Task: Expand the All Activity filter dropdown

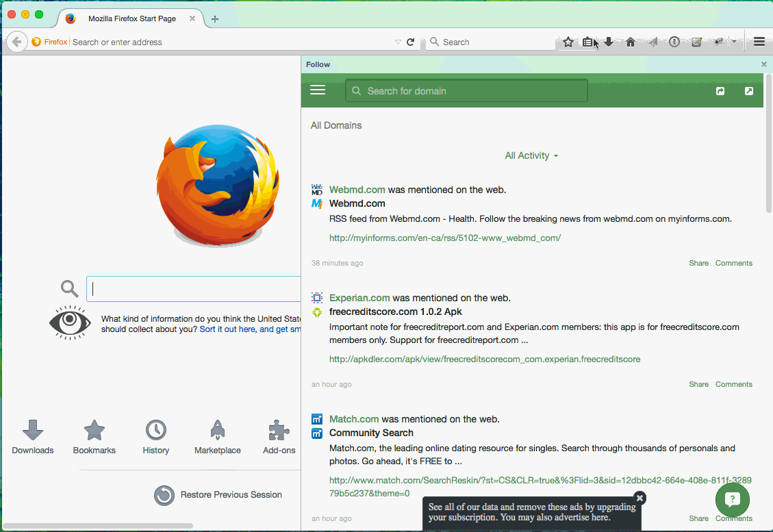Action: [x=531, y=155]
